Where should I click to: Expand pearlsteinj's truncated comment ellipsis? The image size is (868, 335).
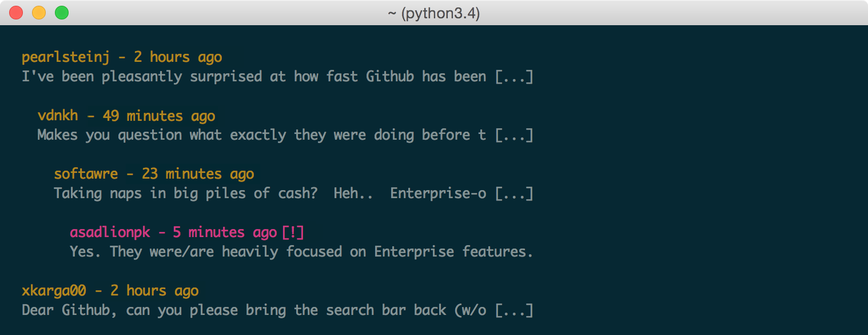514,77
